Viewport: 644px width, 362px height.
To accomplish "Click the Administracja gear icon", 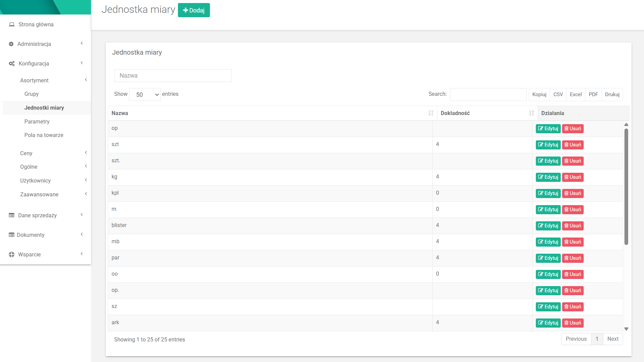I will [11, 44].
